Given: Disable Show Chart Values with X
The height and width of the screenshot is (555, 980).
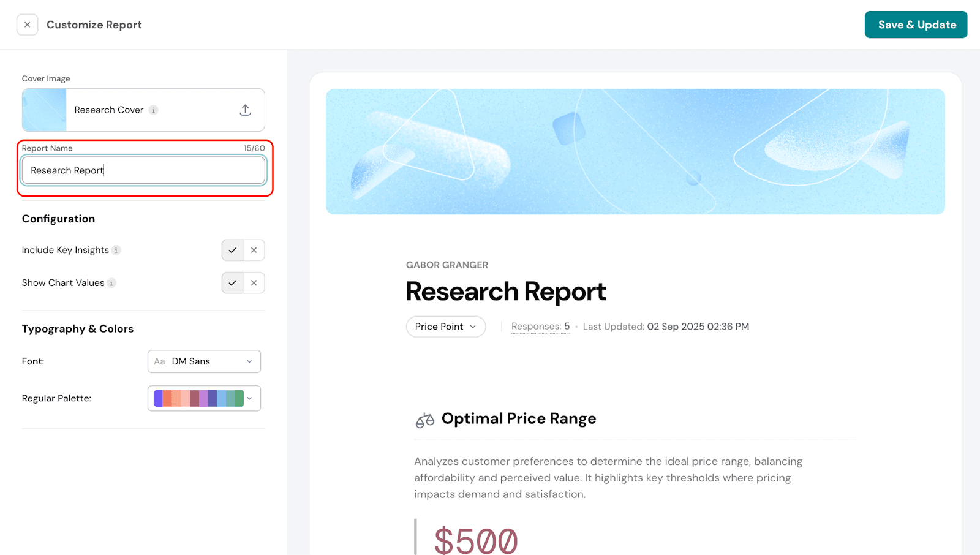Looking at the screenshot, I should pos(254,283).
